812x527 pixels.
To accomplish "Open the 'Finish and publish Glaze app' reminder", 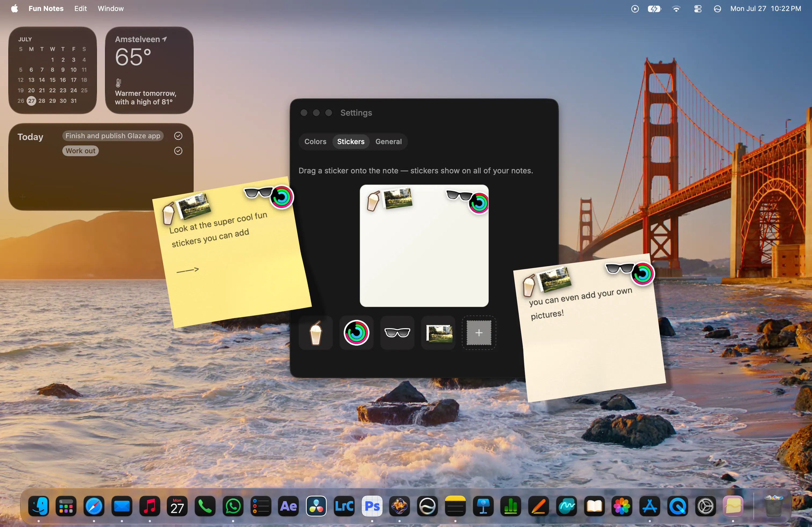I will pos(113,136).
